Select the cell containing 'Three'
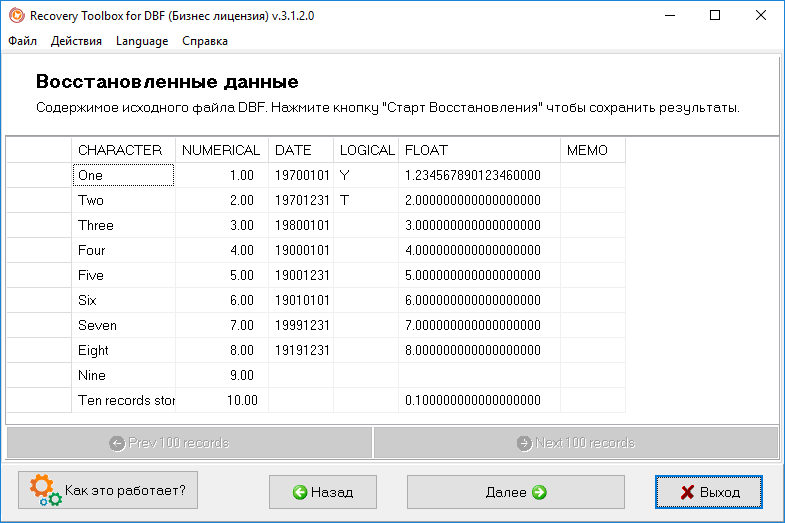The image size is (785, 523). [124, 225]
